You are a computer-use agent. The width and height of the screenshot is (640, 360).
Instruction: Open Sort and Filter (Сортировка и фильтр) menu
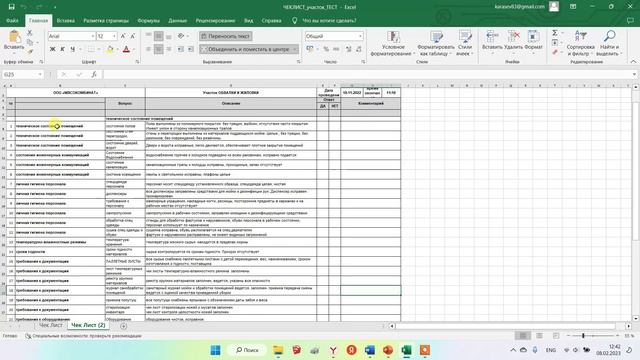coord(580,43)
